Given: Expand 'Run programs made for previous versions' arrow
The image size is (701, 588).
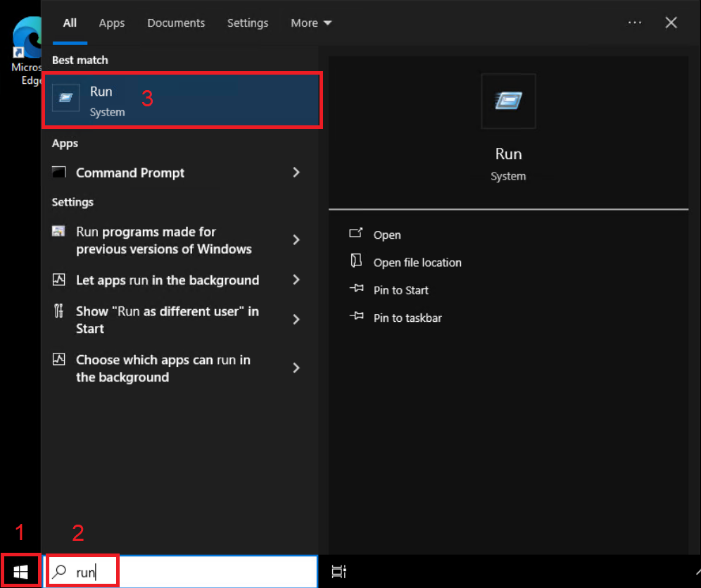Looking at the screenshot, I should (x=296, y=240).
